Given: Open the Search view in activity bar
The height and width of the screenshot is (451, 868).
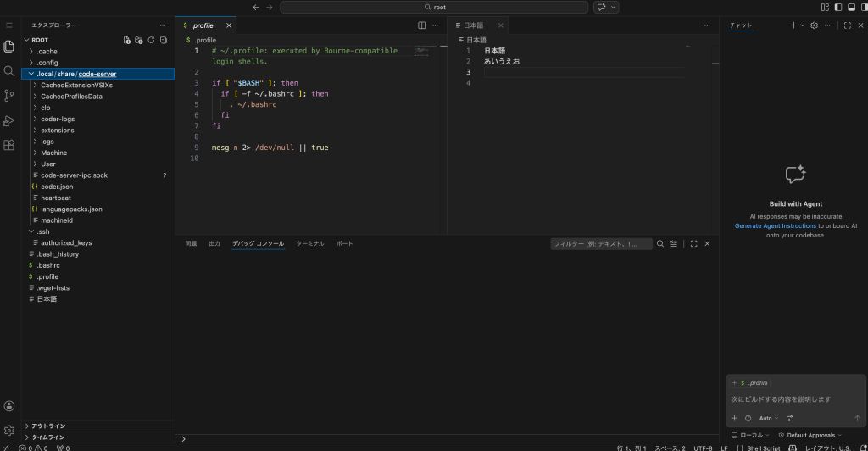Looking at the screenshot, I should [9, 71].
